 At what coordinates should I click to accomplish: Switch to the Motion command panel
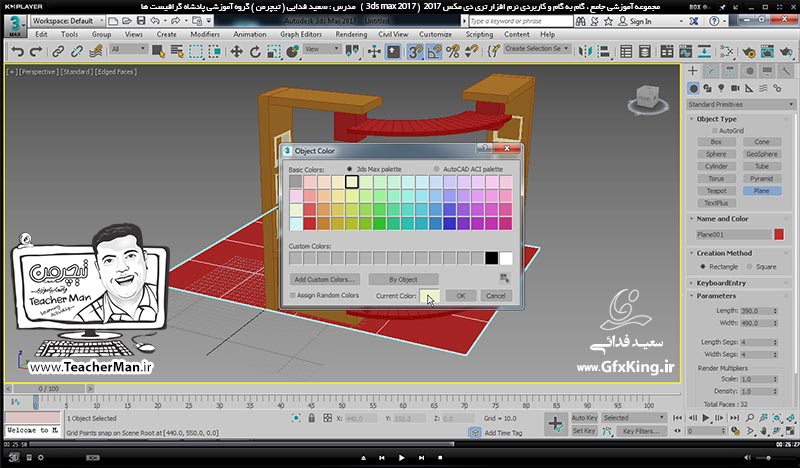(x=749, y=71)
